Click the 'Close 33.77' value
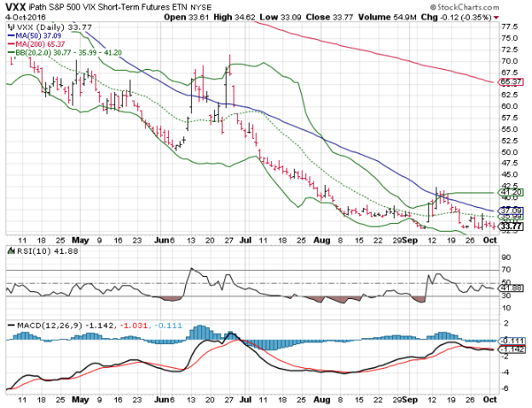Image resolution: width=532 pixels, height=408 pixels. (x=329, y=17)
